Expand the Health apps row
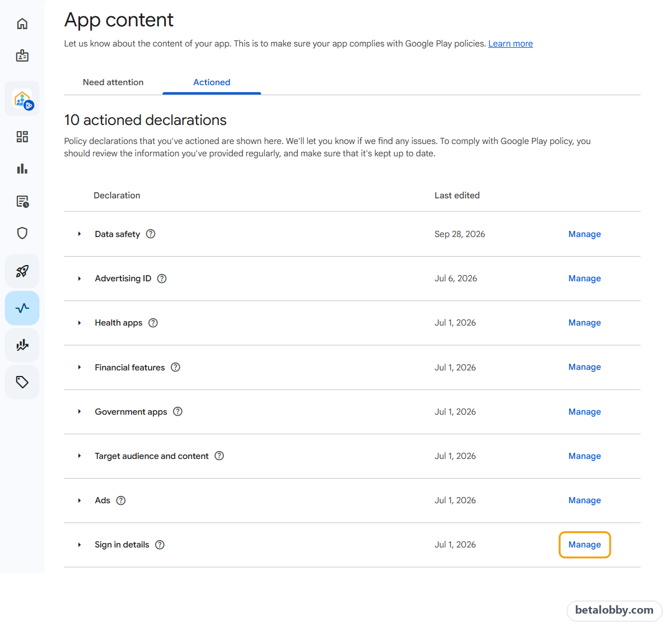Screen dimensions: 672x631 (x=80, y=323)
